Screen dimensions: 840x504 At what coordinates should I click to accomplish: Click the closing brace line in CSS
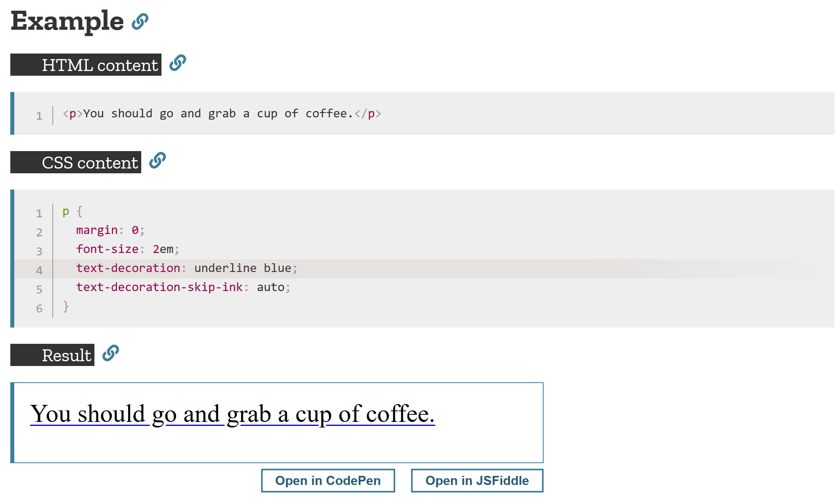point(66,306)
